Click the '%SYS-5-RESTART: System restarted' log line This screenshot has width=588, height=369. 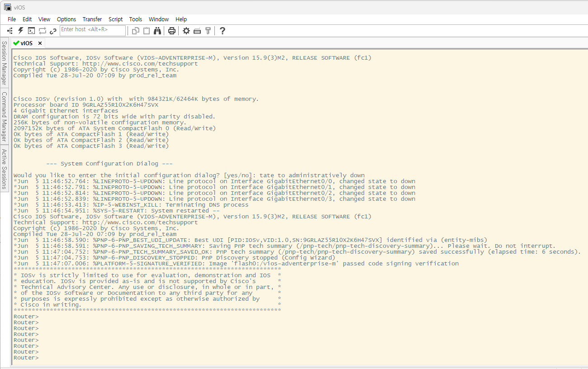pyautogui.click(x=117, y=211)
